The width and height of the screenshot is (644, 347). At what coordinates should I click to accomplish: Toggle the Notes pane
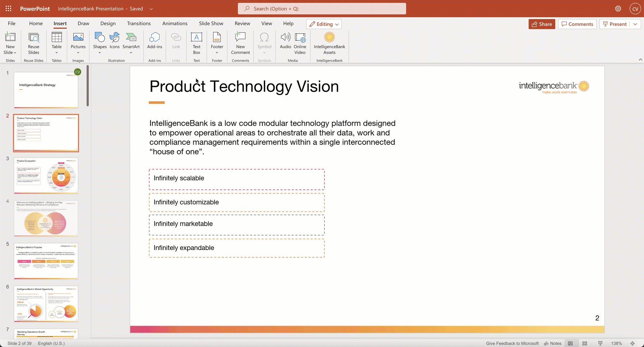552,343
